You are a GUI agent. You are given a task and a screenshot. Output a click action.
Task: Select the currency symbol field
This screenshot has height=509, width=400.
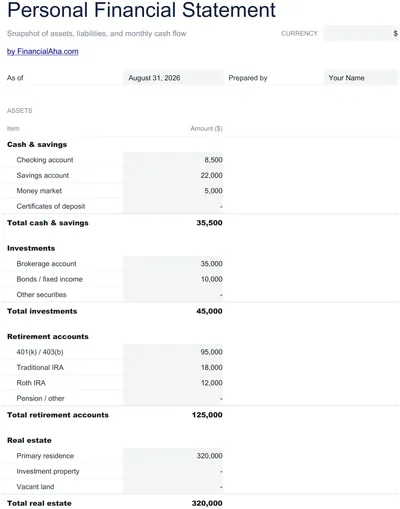(361, 33)
